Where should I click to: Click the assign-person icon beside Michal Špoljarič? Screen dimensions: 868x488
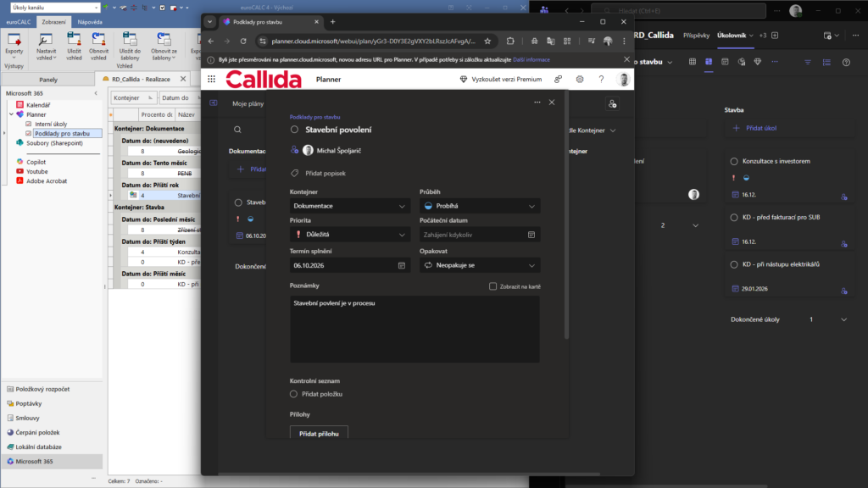(294, 150)
